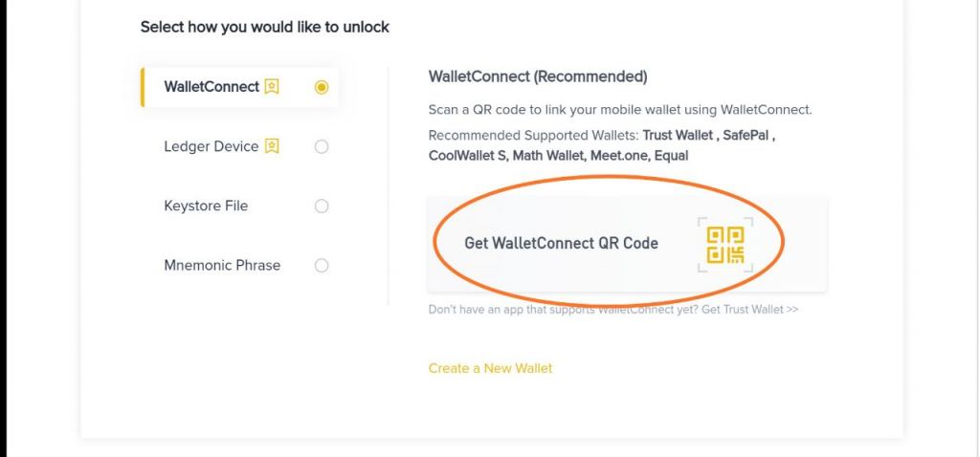Switch to the Mnemonic Phrase option
Image resolution: width=980 pixels, height=457 pixels.
[x=240, y=265]
